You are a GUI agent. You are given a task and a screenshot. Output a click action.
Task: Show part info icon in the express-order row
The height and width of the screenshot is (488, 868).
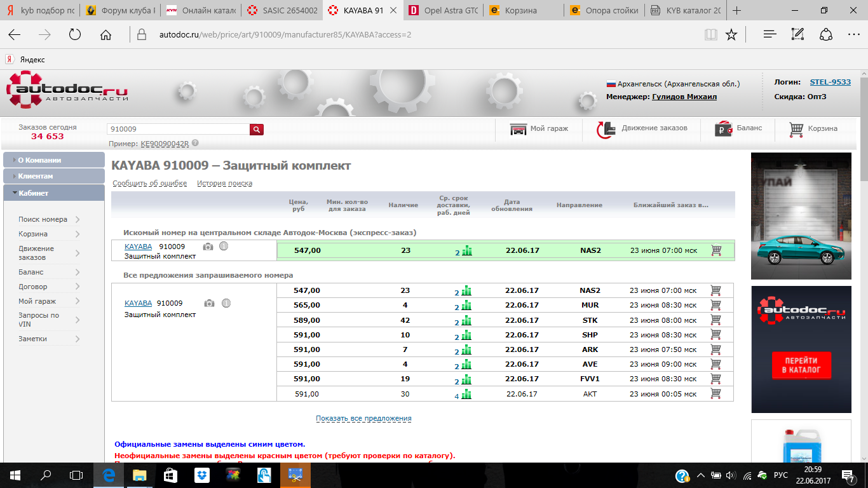(224, 247)
